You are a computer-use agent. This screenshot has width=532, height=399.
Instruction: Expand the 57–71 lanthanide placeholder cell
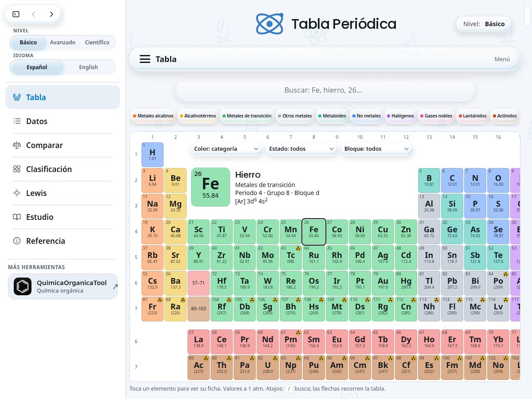[x=199, y=283]
